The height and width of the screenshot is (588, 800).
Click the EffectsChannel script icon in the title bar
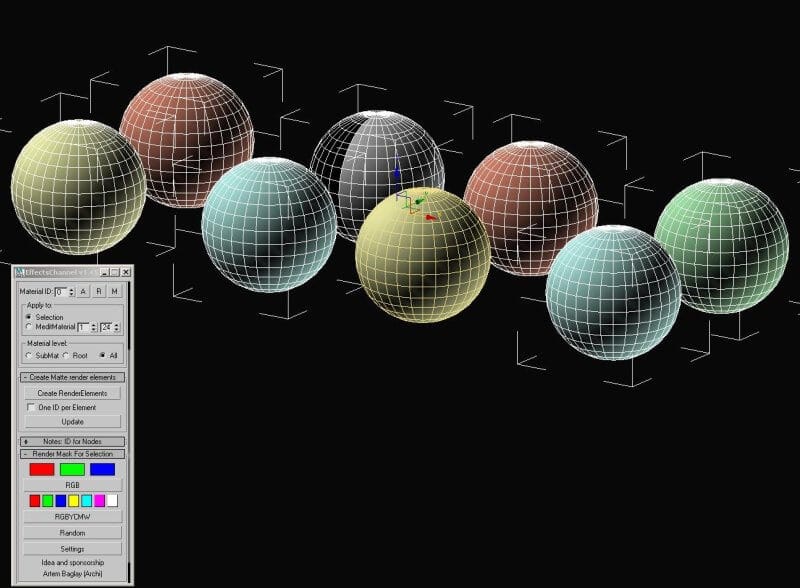pyautogui.click(x=20, y=271)
